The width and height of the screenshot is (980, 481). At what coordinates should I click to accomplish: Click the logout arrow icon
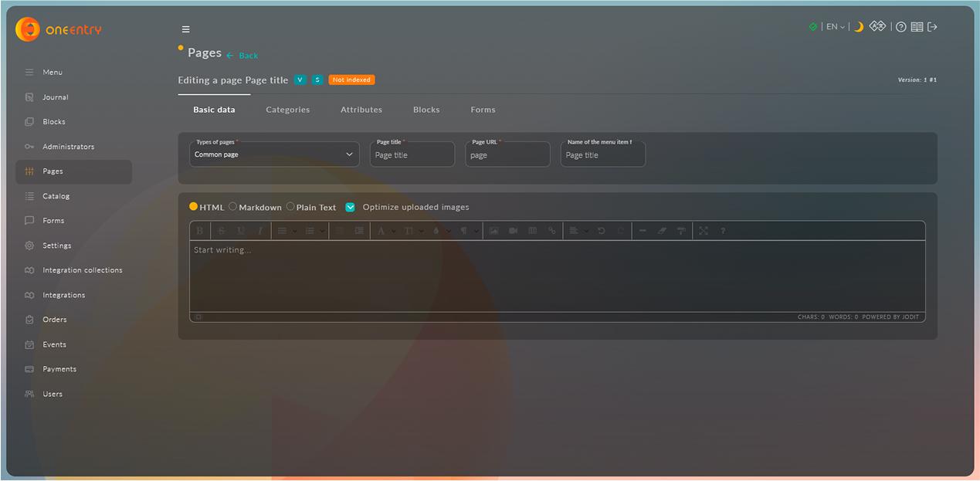tap(932, 27)
